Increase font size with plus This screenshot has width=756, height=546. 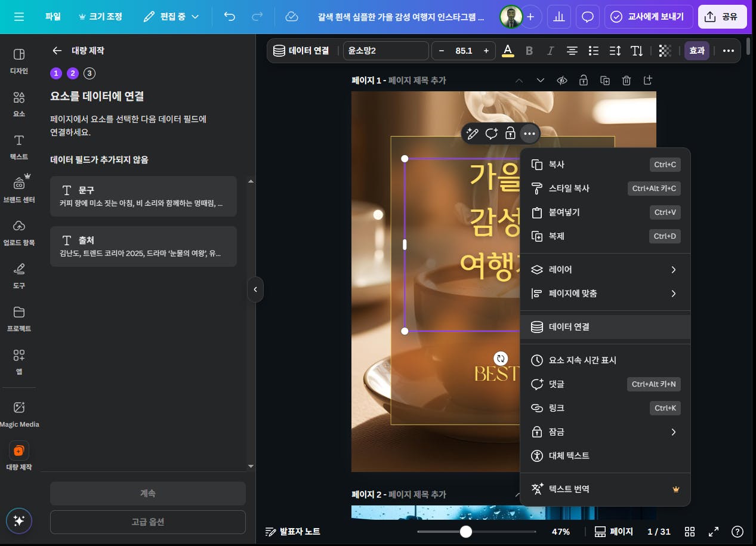coord(486,51)
